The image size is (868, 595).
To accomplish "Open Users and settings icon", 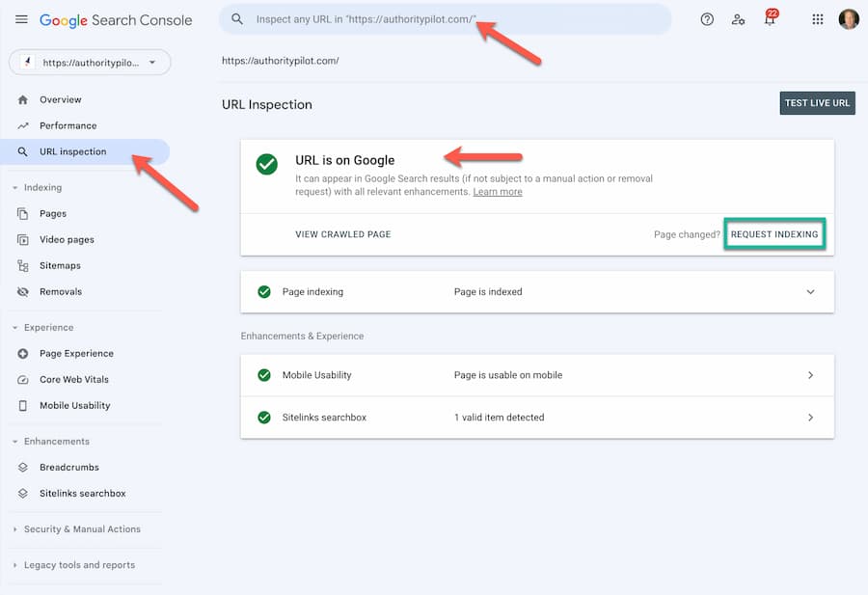I will coord(738,20).
